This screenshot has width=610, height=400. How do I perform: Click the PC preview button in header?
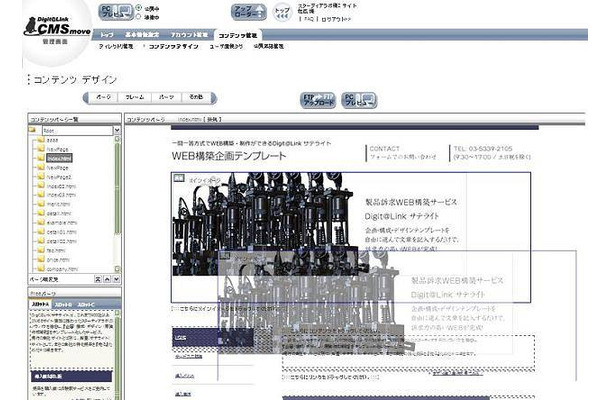point(114,13)
